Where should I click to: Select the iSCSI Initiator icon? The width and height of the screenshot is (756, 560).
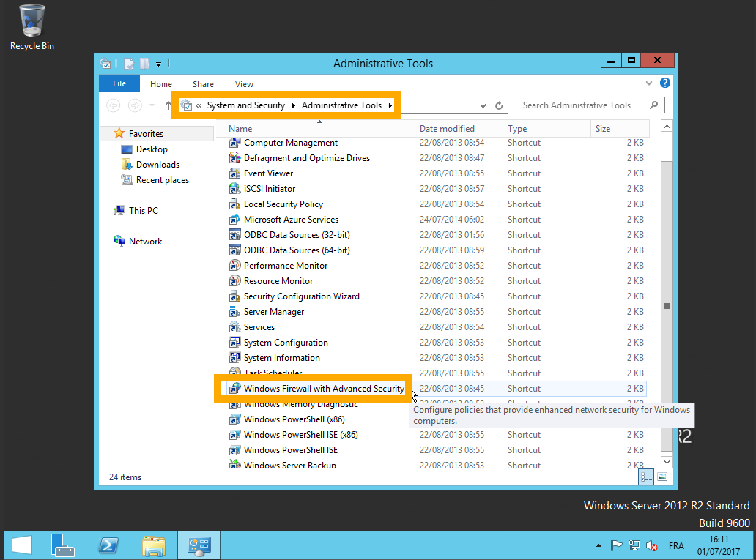click(x=235, y=189)
